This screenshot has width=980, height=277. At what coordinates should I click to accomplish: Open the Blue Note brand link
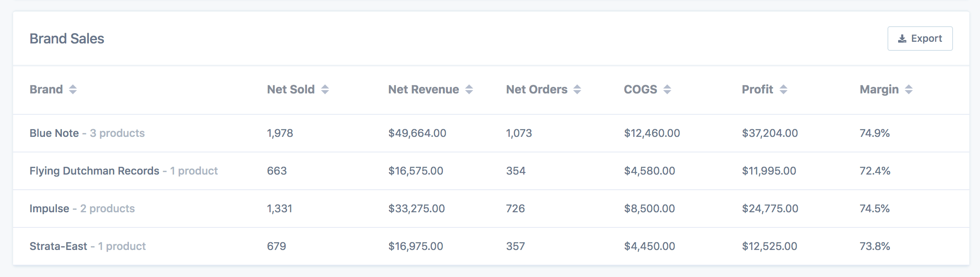tap(54, 133)
